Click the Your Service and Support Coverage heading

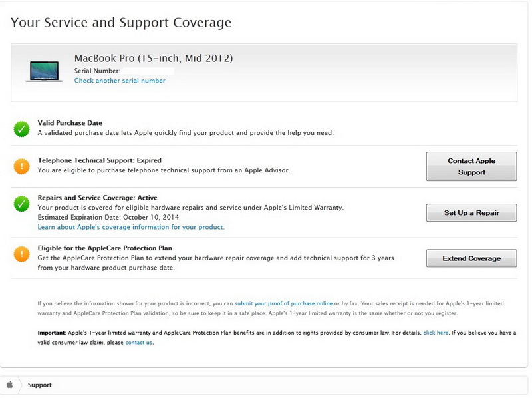coord(121,23)
